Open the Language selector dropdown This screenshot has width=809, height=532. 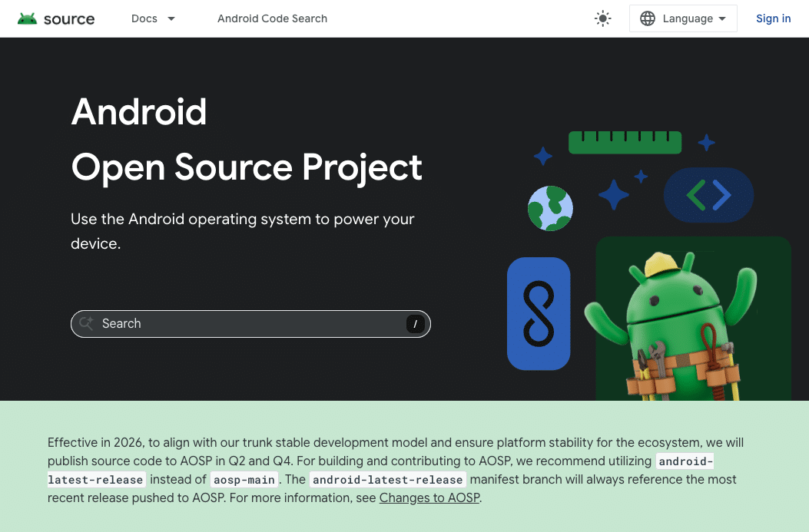(682, 18)
